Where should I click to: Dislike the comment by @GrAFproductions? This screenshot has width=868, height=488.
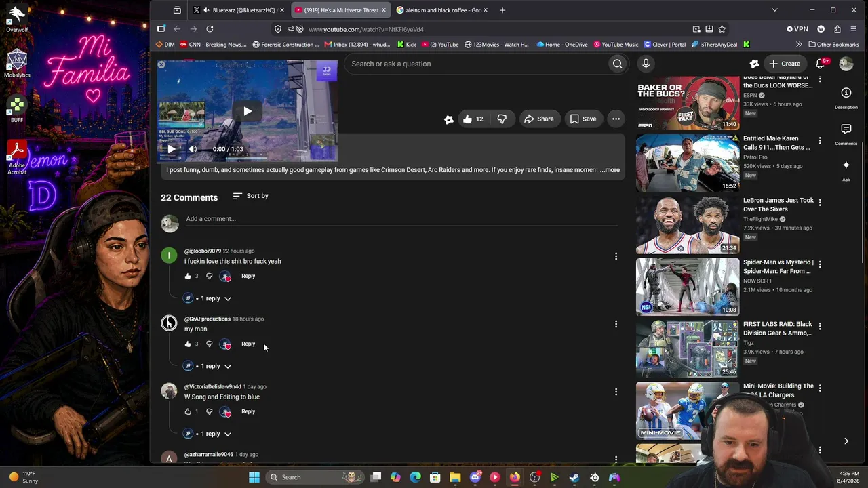(x=209, y=344)
